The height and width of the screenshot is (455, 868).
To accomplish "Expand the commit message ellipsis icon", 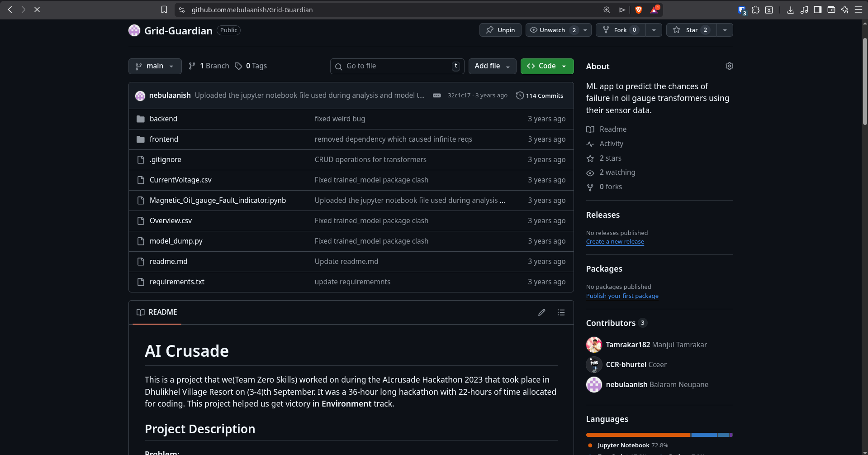I will (436, 96).
